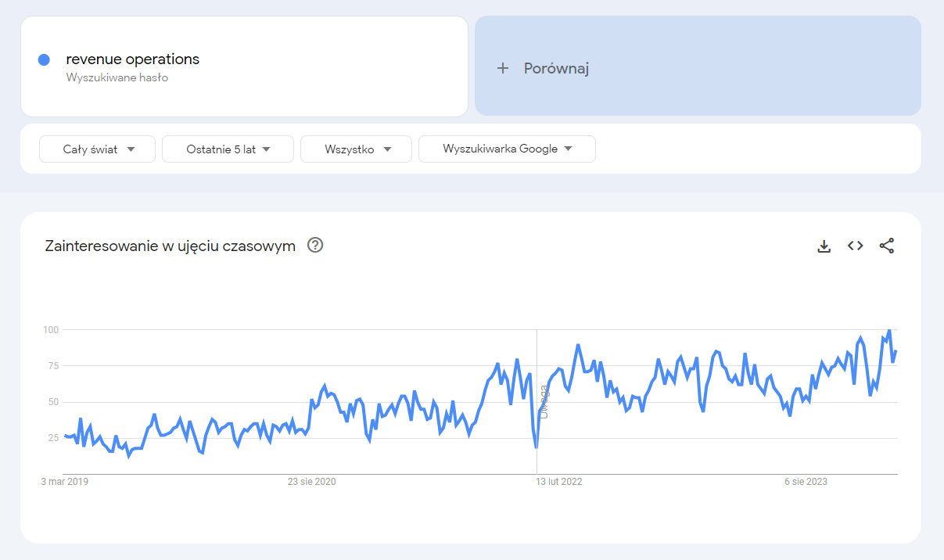944x560 pixels.
Task: Click the plus icon beside Porównaj
Action: (x=503, y=69)
